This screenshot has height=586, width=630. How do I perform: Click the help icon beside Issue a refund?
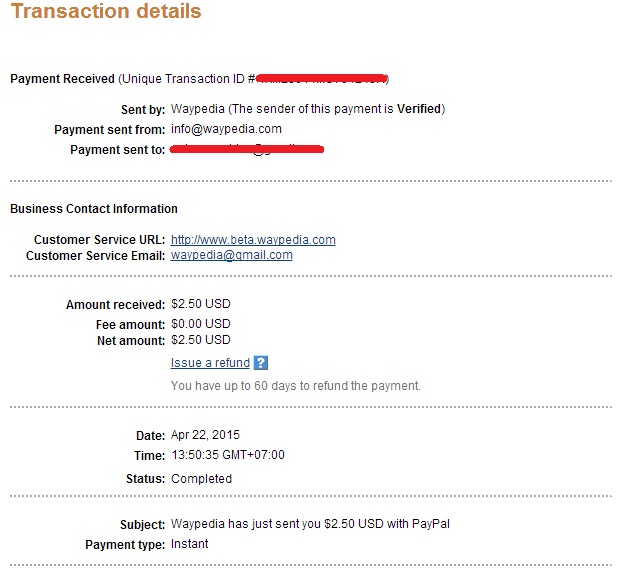point(261,363)
